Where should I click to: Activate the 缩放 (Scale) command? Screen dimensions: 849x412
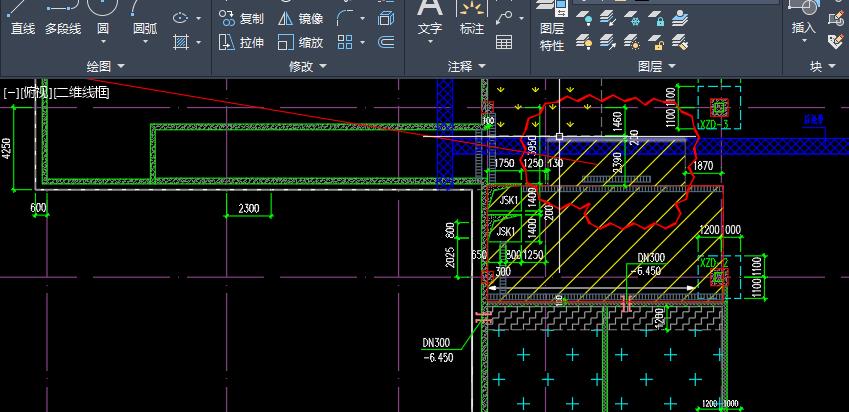pyautogui.click(x=301, y=42)
